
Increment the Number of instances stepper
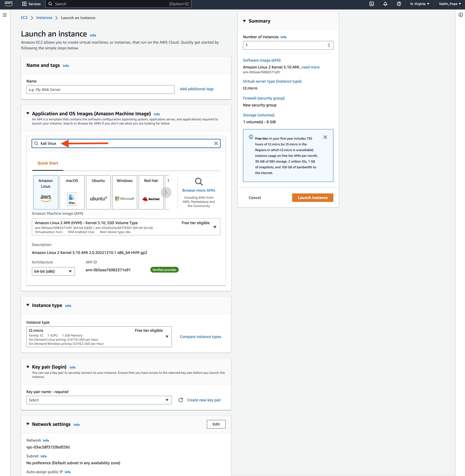pyautogui.click(x=329, y=44)
